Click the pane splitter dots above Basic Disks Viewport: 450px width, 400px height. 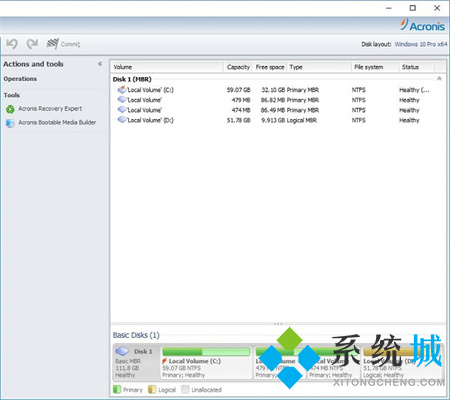tap(278, 324)
